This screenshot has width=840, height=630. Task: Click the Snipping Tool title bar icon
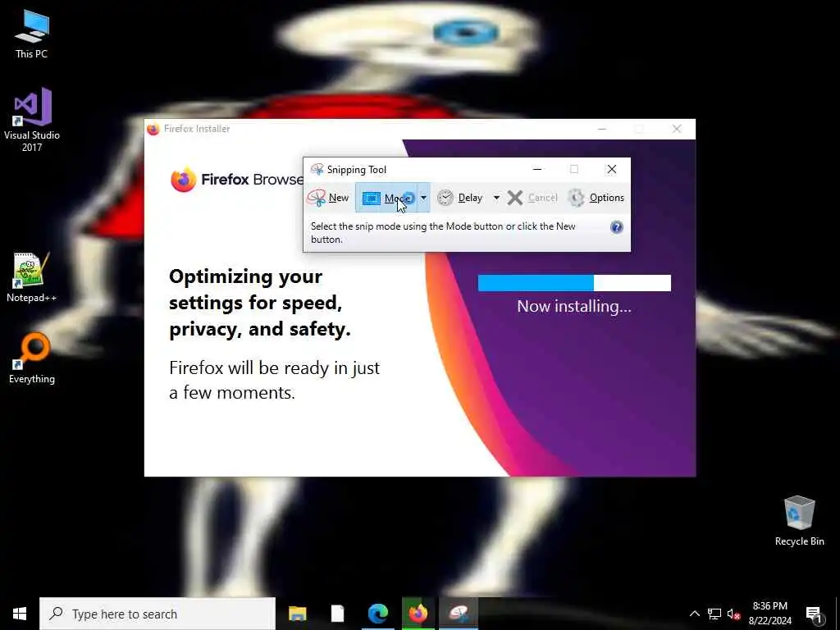[317, 169]
